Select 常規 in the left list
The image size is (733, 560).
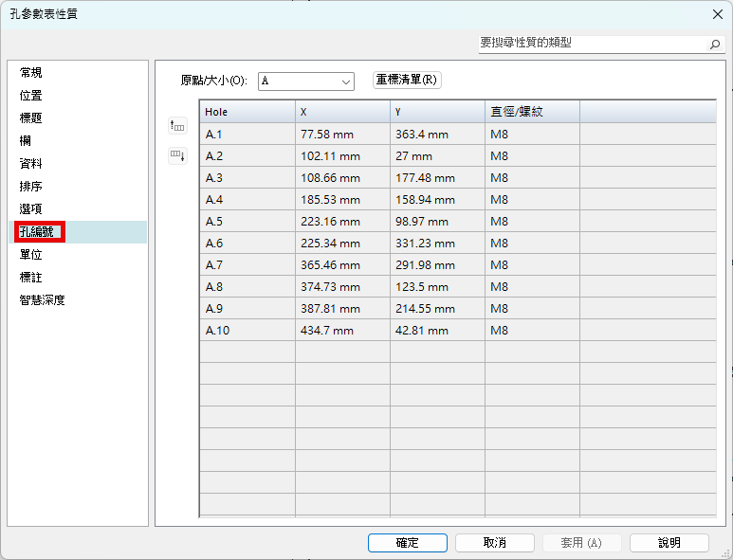click(x=31, y=73)
